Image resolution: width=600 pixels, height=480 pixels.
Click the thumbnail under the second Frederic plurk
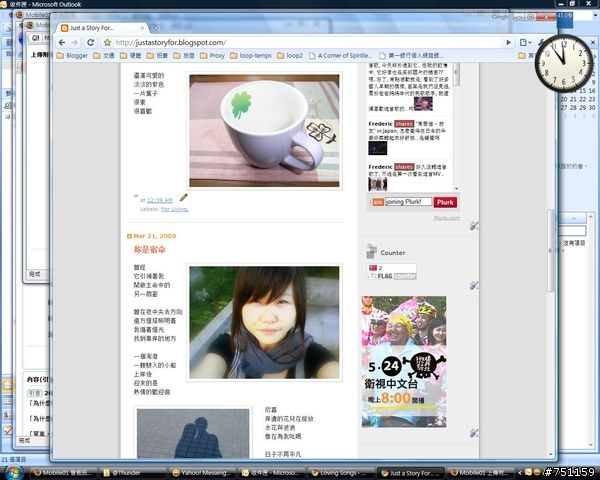378,184
